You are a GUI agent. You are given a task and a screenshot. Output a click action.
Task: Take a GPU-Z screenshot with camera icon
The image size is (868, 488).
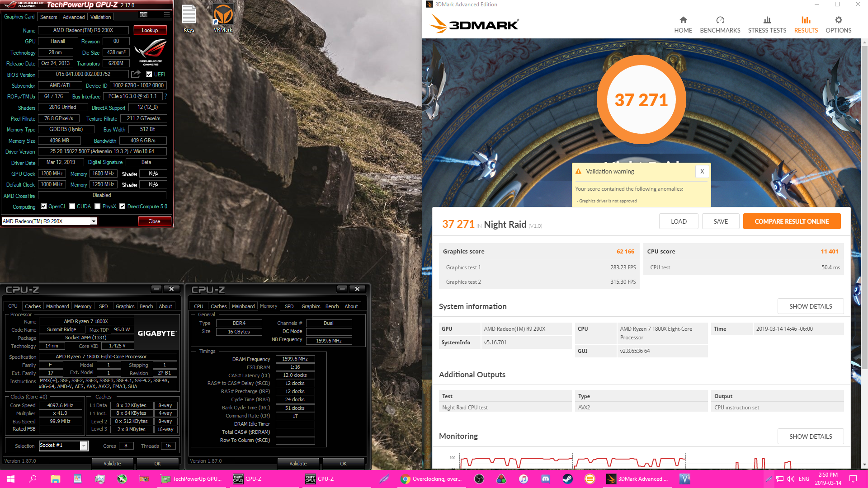(144, 15)
